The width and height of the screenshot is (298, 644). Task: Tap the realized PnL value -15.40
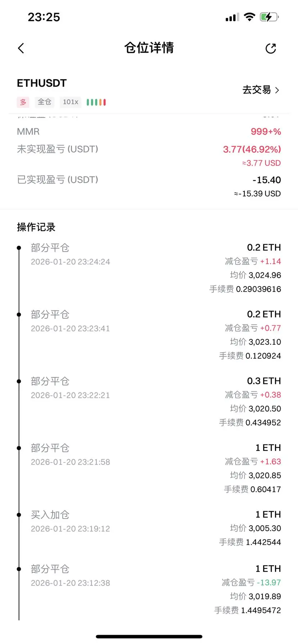click(267, 180)
